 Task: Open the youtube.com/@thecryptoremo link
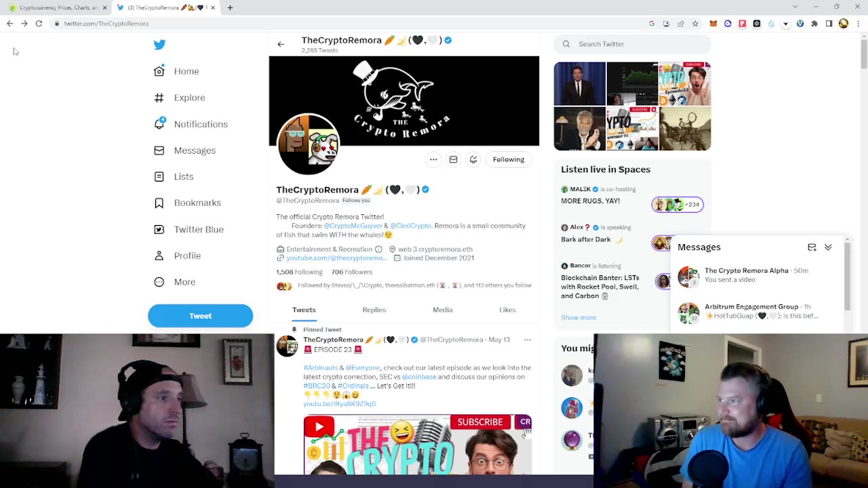336,258
